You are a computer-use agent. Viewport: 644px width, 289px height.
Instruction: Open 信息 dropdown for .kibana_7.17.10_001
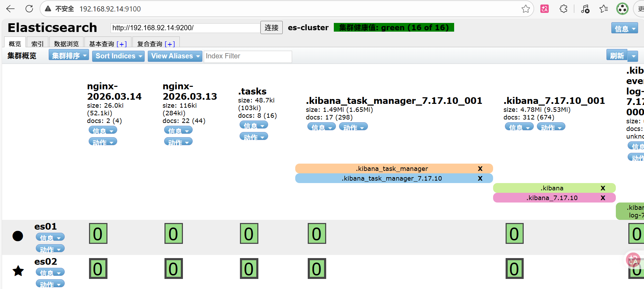[x=519, y=127]
